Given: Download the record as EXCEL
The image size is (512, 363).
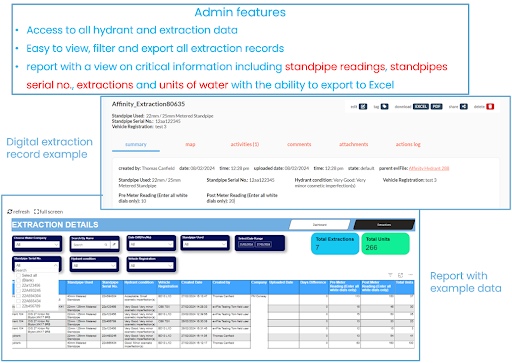Looking at the screenshot, I should click(x=421, y=107).
